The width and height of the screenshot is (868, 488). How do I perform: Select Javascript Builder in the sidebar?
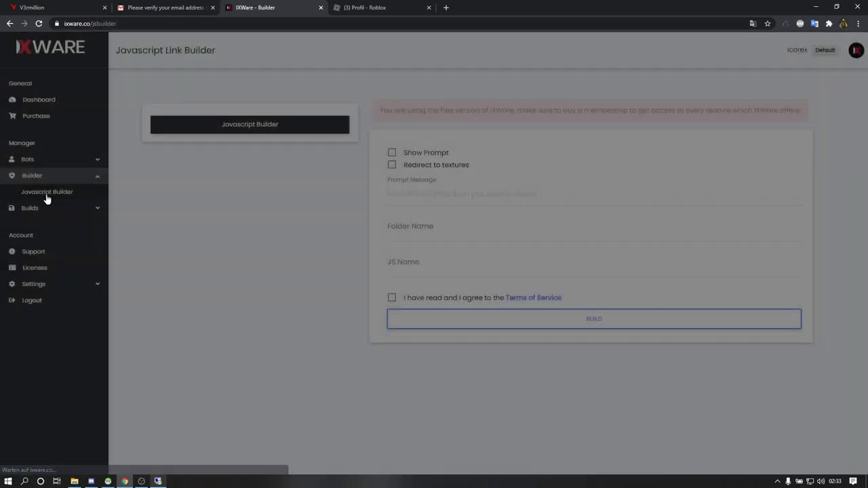point(47,191)
